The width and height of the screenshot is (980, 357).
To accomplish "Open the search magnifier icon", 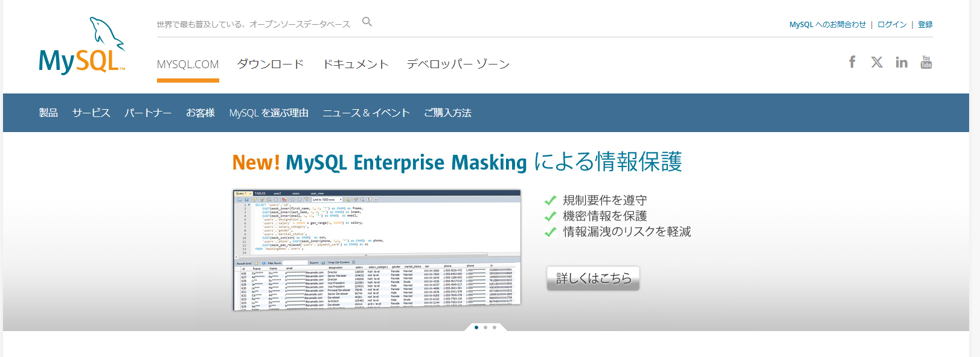I will coord(367,22).
